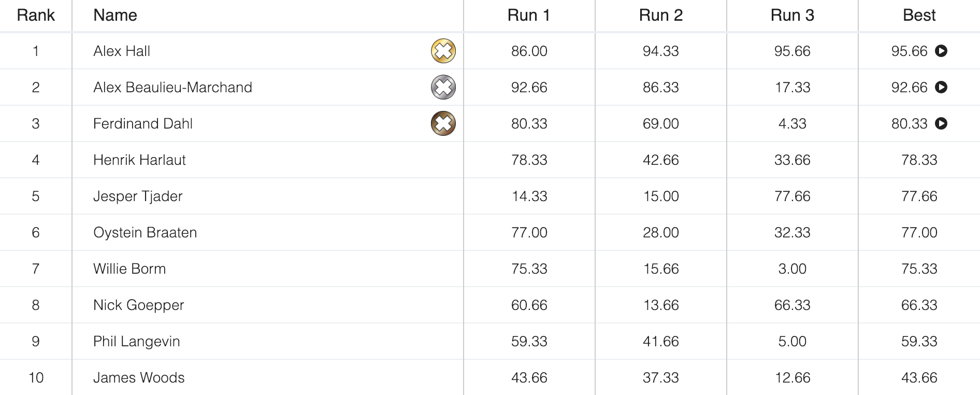
Task: Click the bronze medal beside Ferdinand Dahl
Action: (x=442, y=123)
